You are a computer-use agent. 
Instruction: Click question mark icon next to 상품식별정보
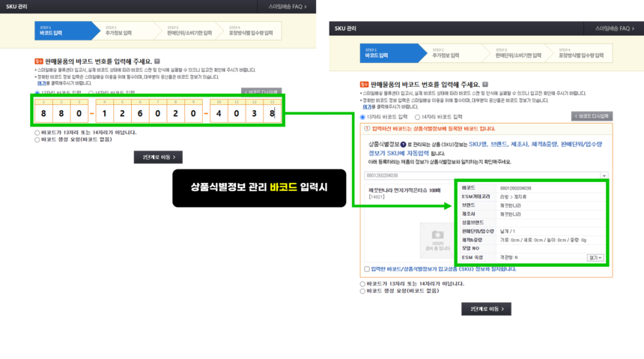[x=404, y=145]
